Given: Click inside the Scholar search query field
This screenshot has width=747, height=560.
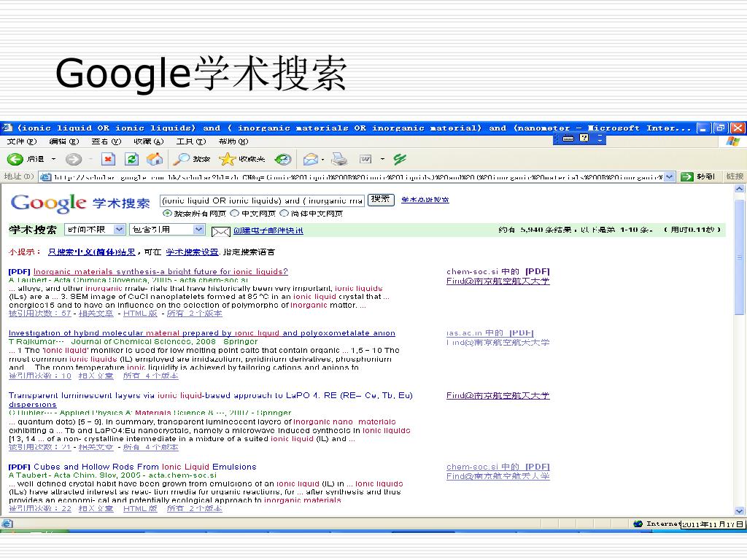Looking at the screenshot, I should tap(262, 201).
